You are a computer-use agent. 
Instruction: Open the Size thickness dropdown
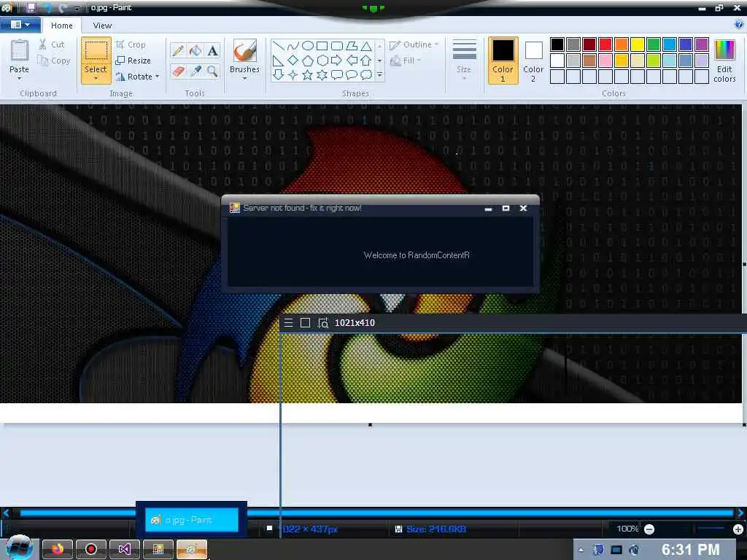(464, 60)
